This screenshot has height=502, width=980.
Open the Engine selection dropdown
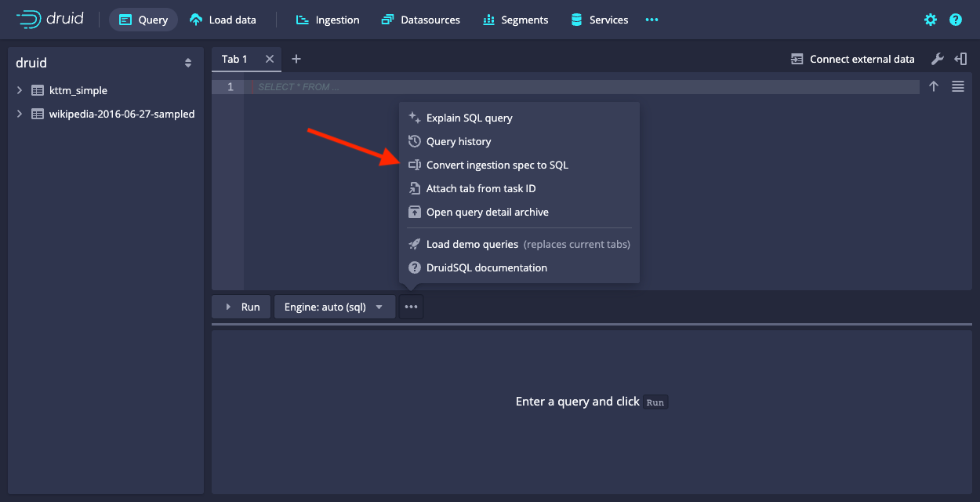pyautogui.click(x=334, y=307)
